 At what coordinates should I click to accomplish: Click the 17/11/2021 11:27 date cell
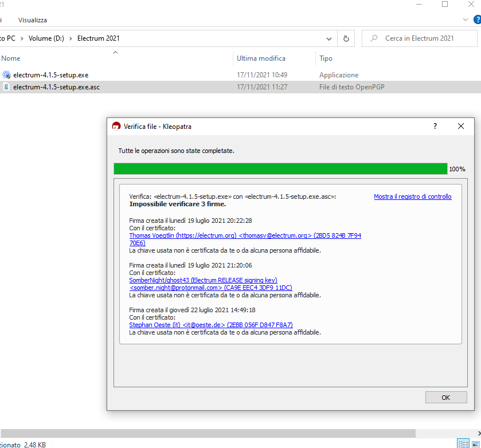262,87
